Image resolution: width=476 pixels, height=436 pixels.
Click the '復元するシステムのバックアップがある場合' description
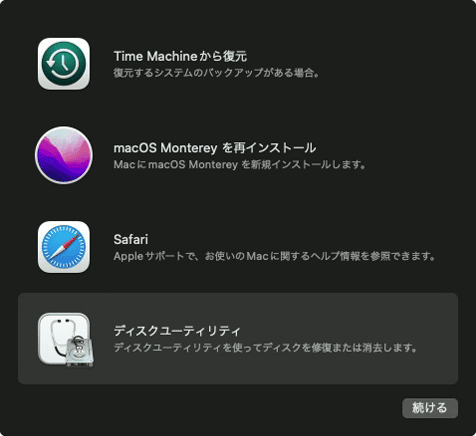tap(216, 73)
